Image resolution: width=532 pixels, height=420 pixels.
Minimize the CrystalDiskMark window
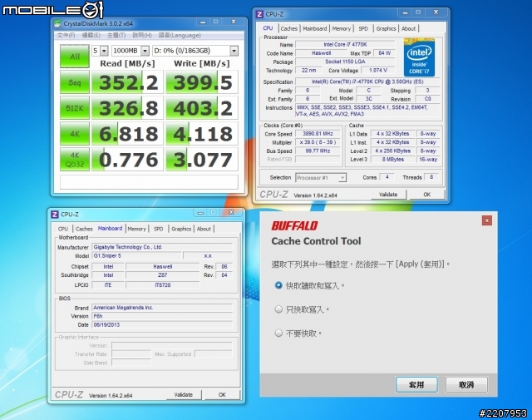pos(203,22)
